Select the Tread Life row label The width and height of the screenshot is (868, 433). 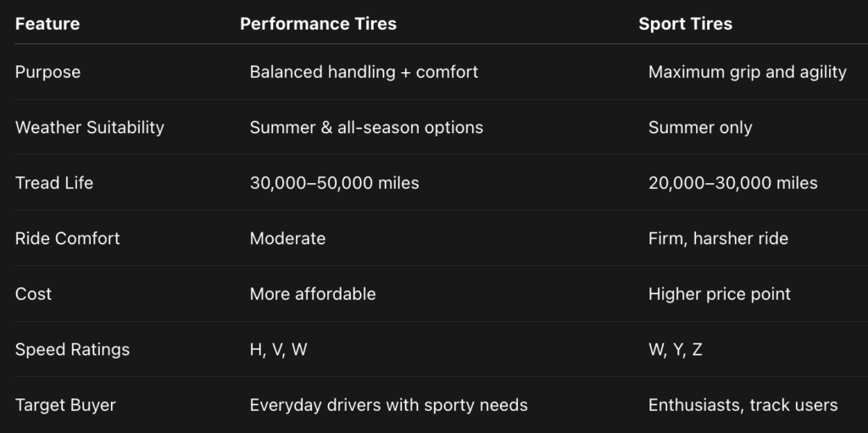(x=54, y=183)
